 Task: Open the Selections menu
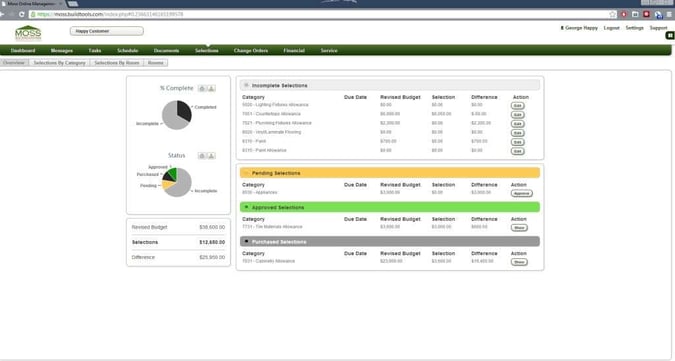click(x=207, y=51)
